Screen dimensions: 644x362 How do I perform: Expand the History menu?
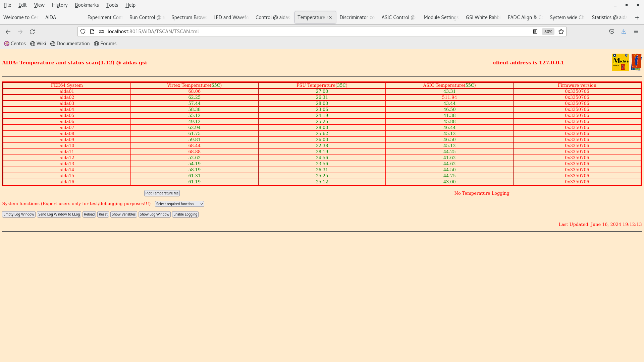click(60, 5)
